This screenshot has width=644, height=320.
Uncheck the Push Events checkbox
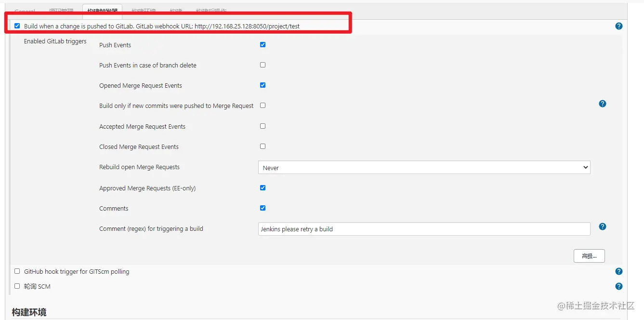coord(263,44)
